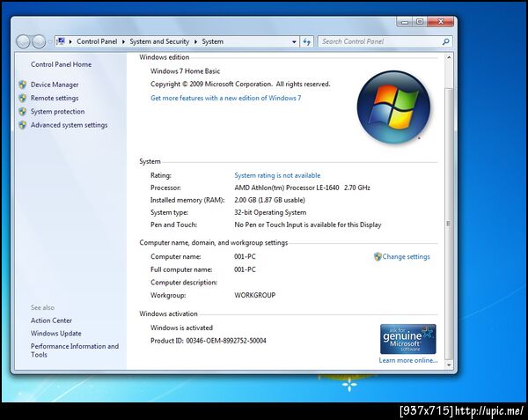The height and width of the screenshot is (420, 528).
Task: Click the vertical scrollbar thumb
Action: pyautogui.click(x=449, y=224)
